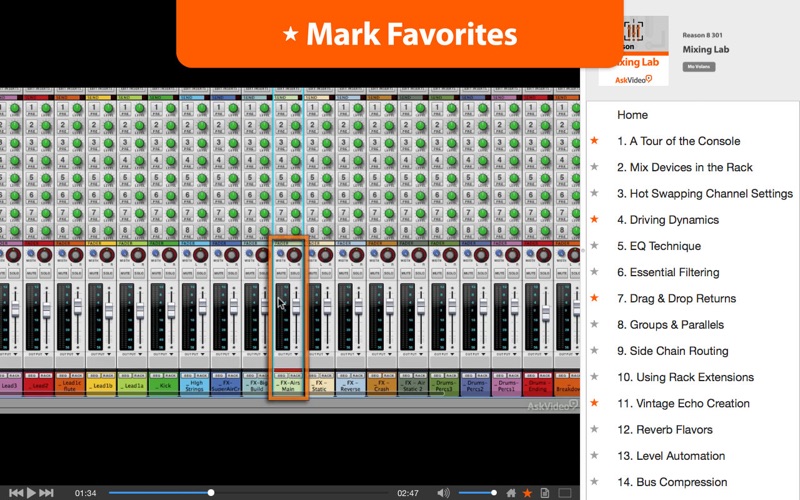Unfavorite A Tour of the Console star
Viewport: 800px width, 500px height.
coord(594,140)
